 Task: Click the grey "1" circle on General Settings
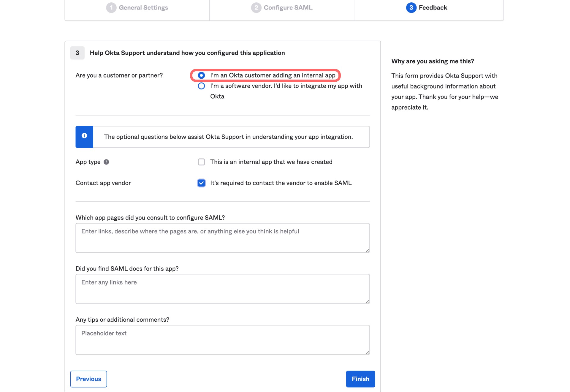111,7
